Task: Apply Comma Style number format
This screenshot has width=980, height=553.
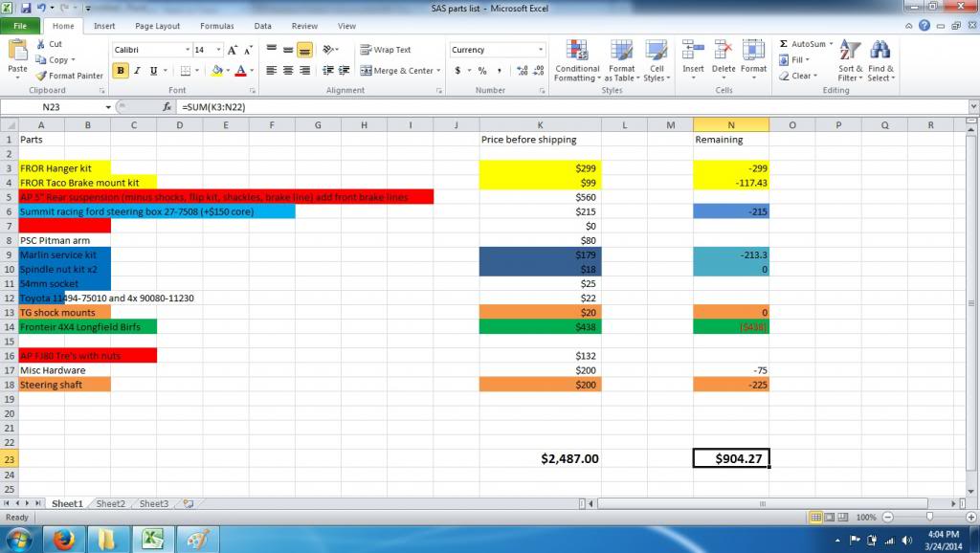Action: (x=499, y=71)
